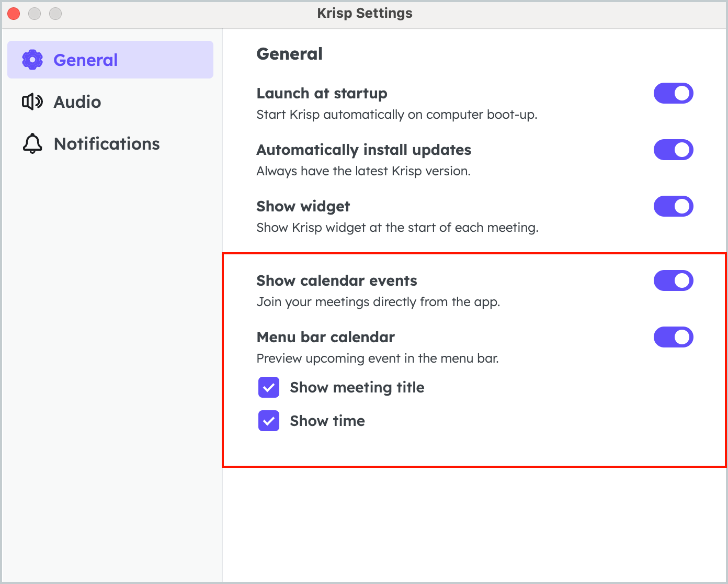Click the Notifications bell icon

click(x=32, y=143)
